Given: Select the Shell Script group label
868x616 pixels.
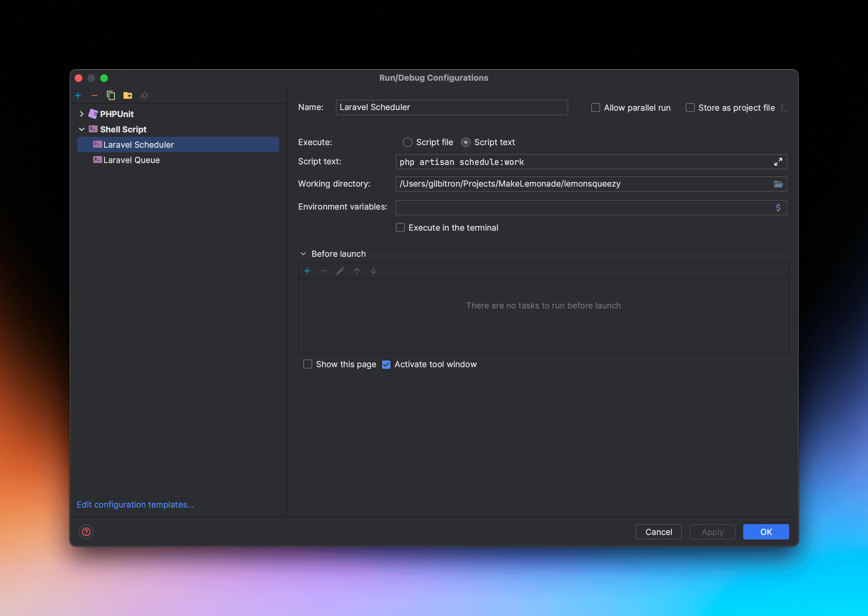Looking at the screenshot, I should coord(123,129).
